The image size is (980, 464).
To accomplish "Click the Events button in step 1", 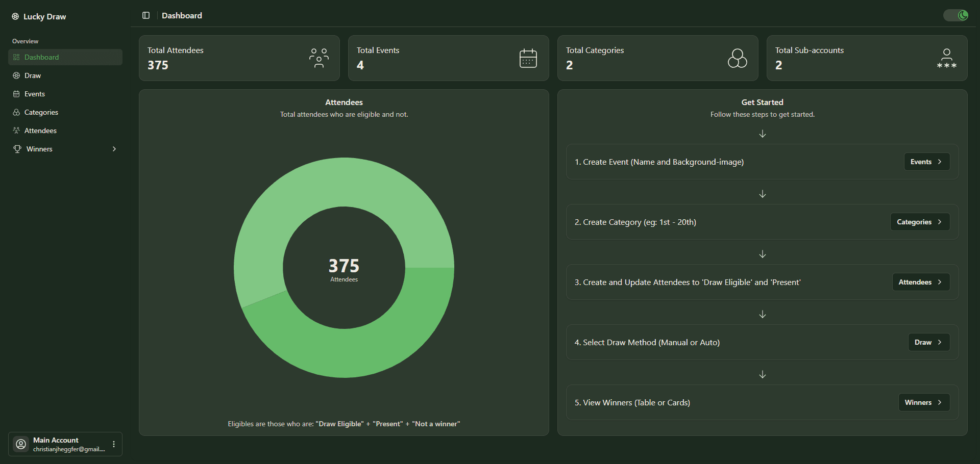I will 926,162.
